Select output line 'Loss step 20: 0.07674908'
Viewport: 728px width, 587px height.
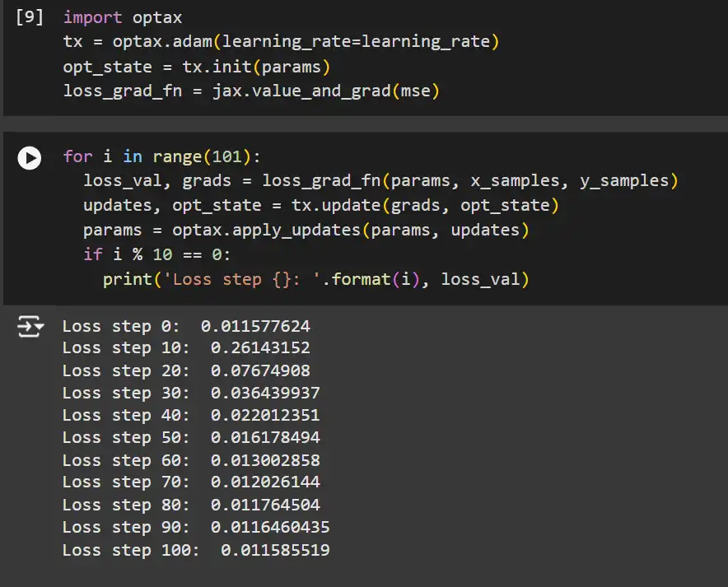pos(186,370)
